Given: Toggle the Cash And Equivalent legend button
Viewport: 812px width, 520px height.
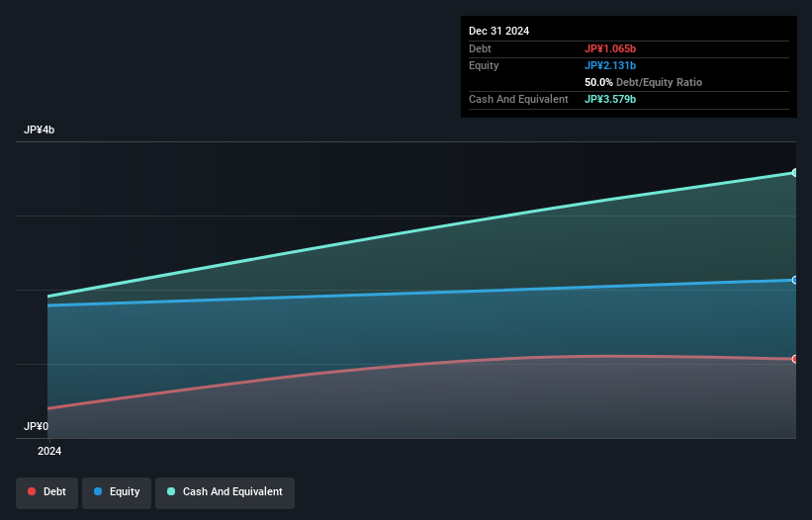Looking at the screenshot, I should pyautogui.click(x=225, y=492).
